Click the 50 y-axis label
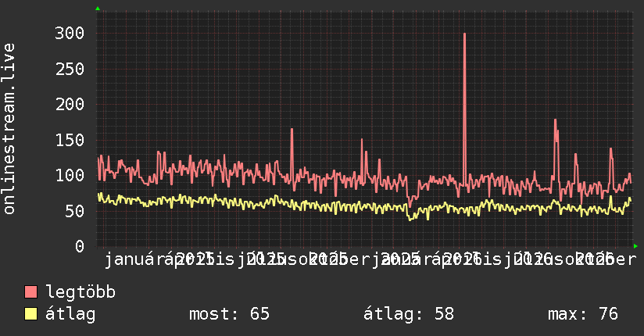The image size is (644, 336). point(75,211)
